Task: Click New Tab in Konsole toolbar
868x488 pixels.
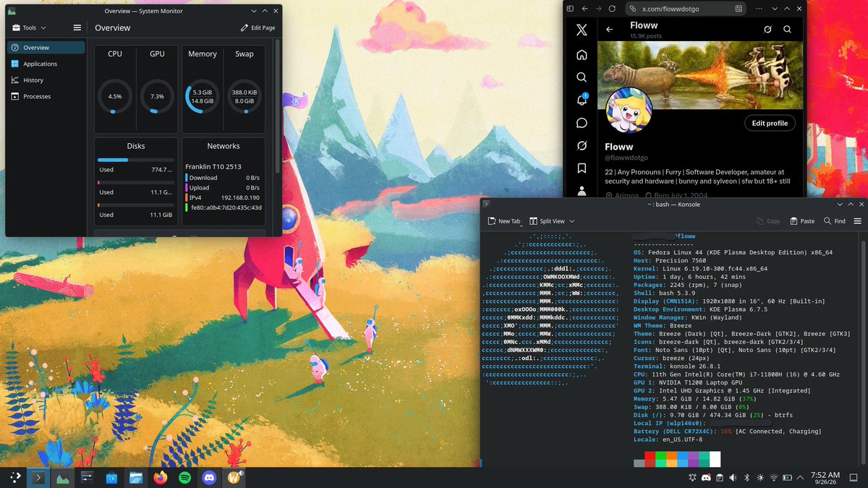Action: coord(504,221)
